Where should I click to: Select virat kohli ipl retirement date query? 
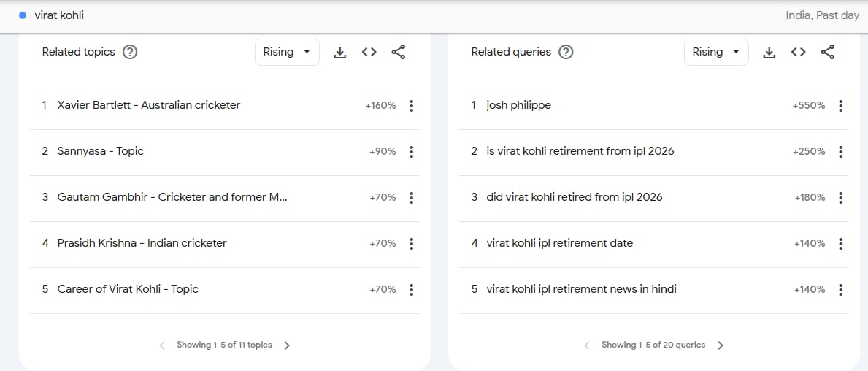tap(559, 243)
